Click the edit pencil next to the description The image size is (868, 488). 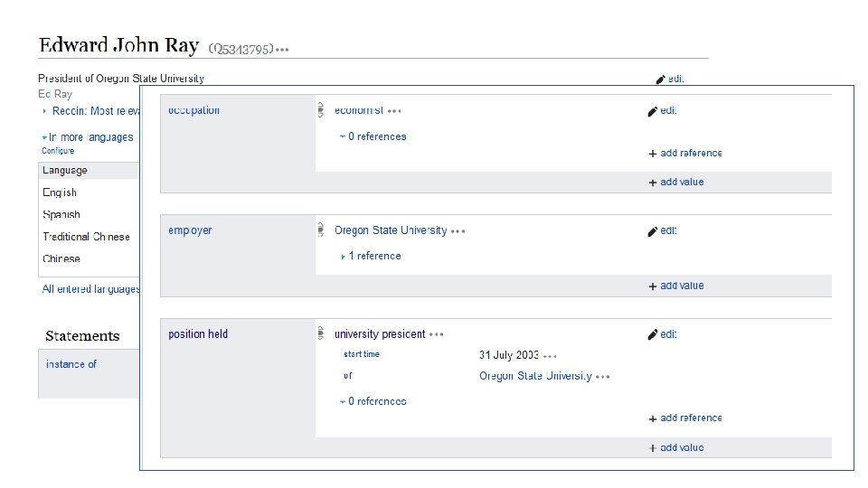coord(661,80)
